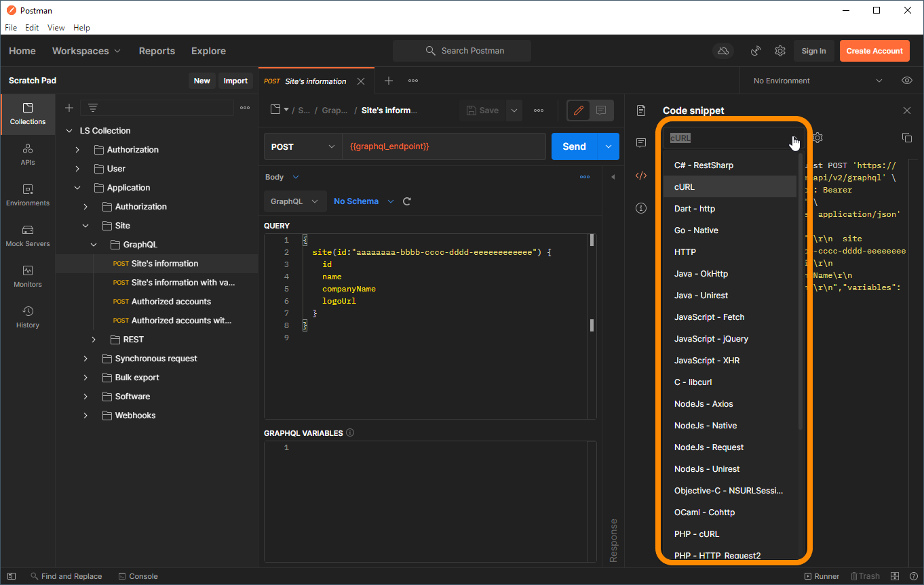The width and height of the screenshot is (924, 585).
Task: Click the plus icon to create a collection
Action: (x=69, y=108)
